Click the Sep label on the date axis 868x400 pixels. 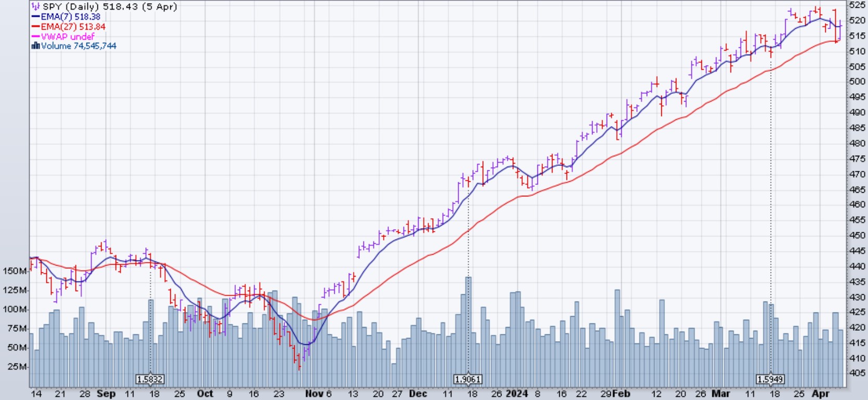pos(106,394)
